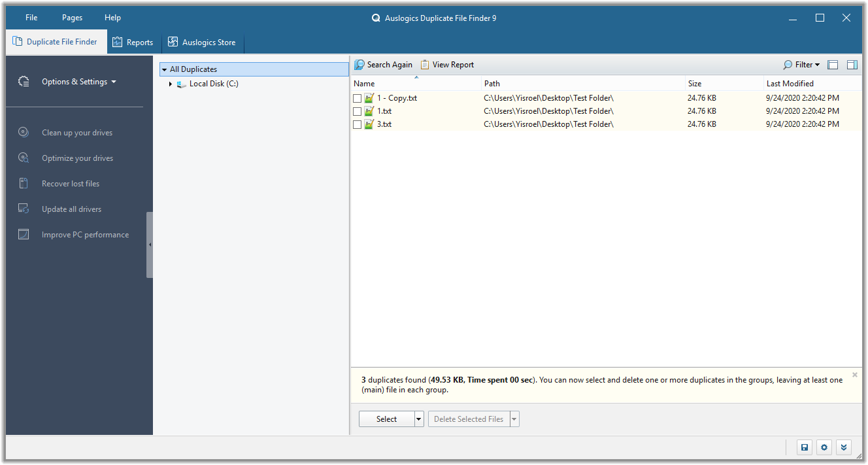Switch to the Duplicate File Finder tab
The image size is (868, 465).
coord(55,42)
